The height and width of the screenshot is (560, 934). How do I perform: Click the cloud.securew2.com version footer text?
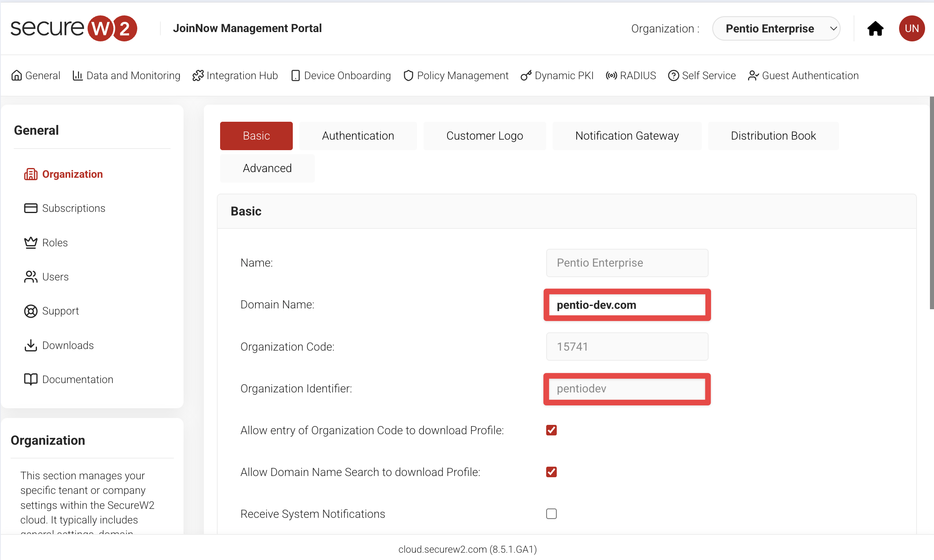point(467,549)
